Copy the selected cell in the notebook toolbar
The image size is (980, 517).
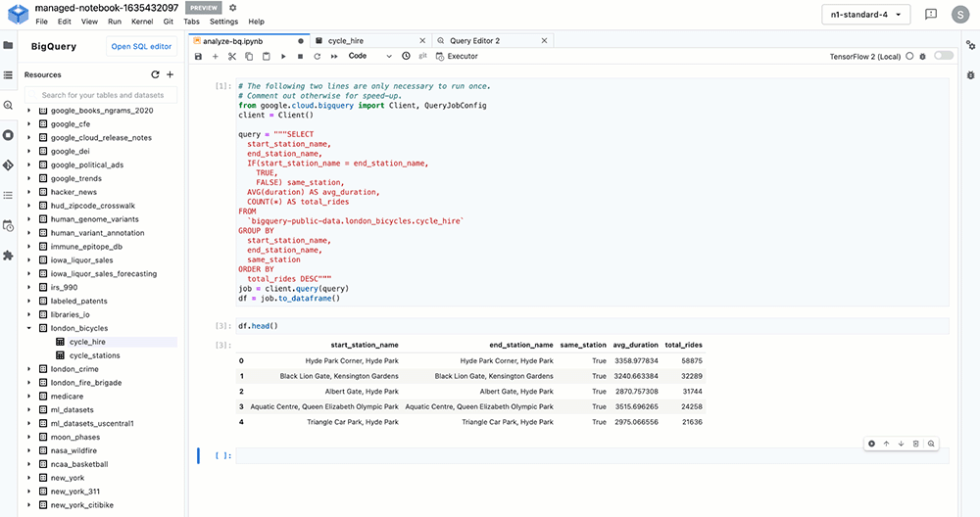(249, 56)
